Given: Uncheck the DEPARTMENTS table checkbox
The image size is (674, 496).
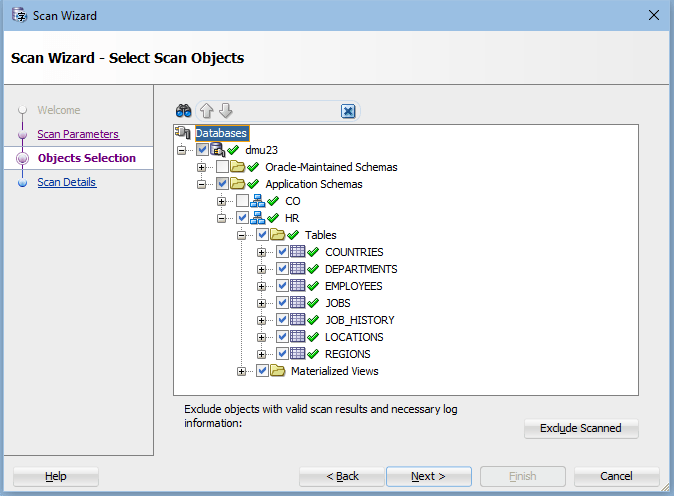Looking at the screenshot, I should 282,269.
